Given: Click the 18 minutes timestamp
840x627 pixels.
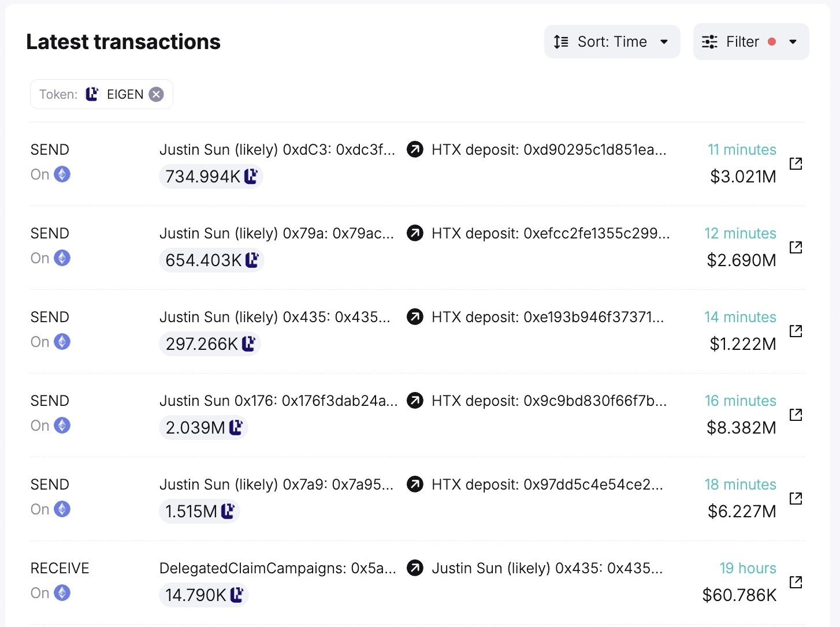Looking at the screenshot, I should tap(740, 485).
